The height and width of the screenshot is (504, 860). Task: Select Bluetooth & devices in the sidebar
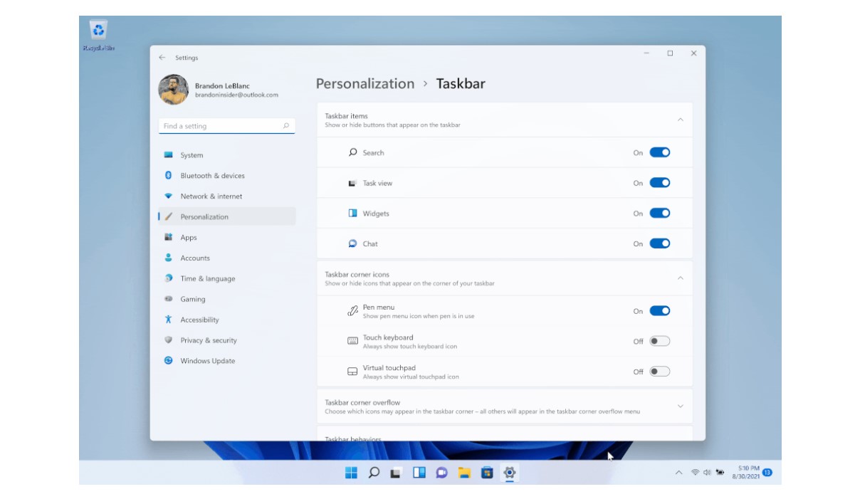tap(212, 176)
